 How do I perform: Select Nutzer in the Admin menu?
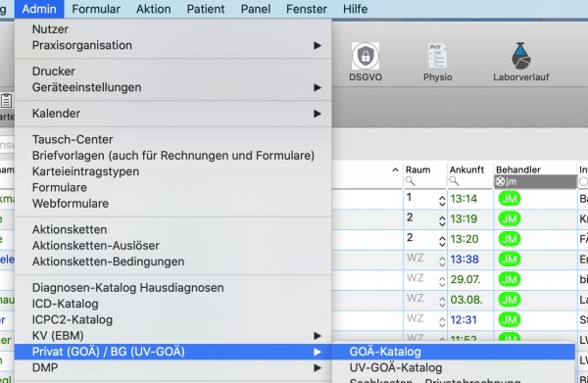pos(172,29)
